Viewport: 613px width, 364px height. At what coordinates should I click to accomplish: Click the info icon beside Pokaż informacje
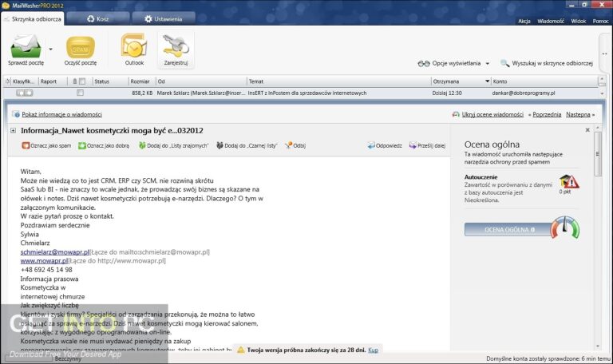click(16, 114)
